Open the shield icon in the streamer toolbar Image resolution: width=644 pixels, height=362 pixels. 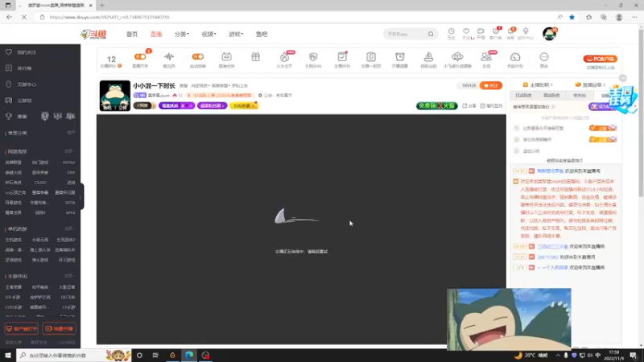click(x=313, y=56)
